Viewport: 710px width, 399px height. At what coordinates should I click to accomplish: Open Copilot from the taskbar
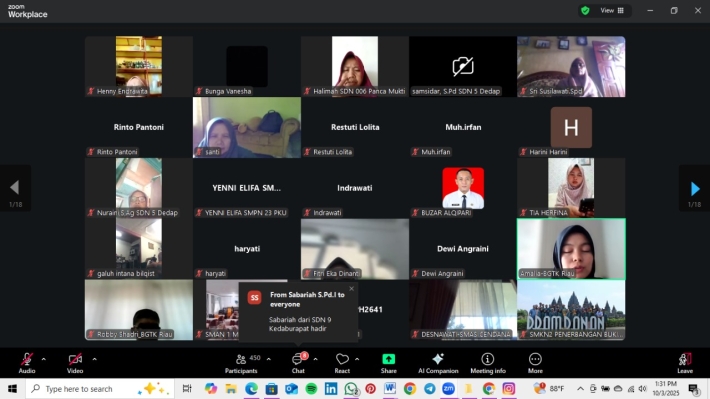tap(211, 389)
